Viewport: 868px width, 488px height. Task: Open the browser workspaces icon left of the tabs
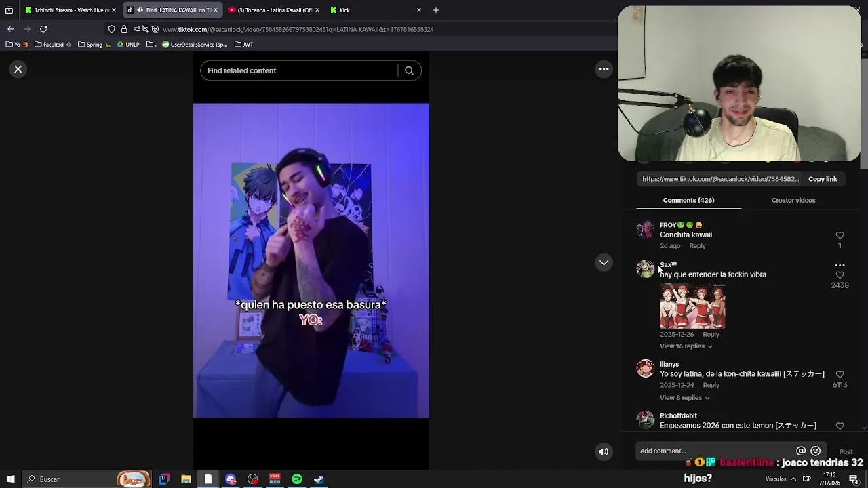pyautogui.click(x=9, y=10)
